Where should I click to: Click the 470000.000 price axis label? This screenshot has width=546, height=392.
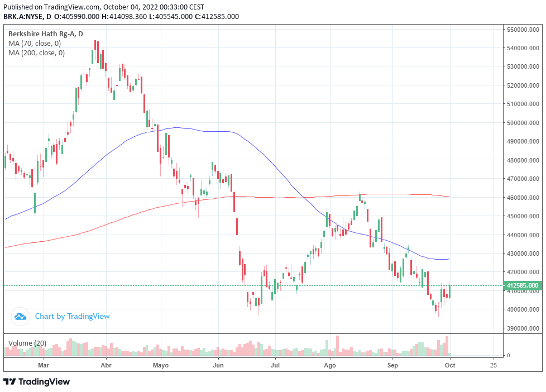tap(523, 179)
